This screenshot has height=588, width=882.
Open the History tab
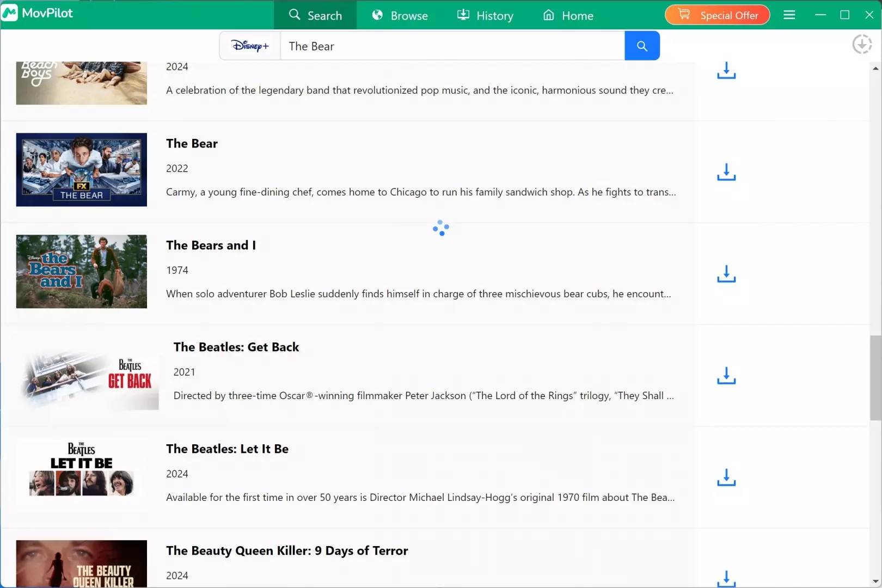pos(485,15)
